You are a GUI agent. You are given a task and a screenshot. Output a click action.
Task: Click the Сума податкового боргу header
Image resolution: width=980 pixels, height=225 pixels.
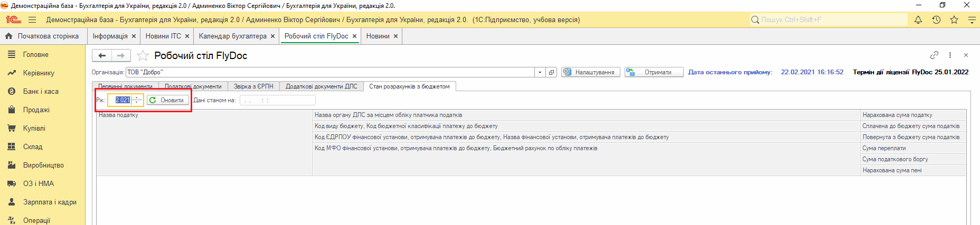tap(913, 159)
